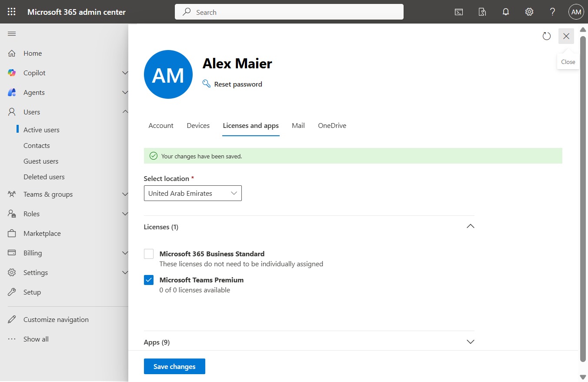Click the Alex Maier AM profile picture
The image size is (588, 382).
[x=168, y=74]
